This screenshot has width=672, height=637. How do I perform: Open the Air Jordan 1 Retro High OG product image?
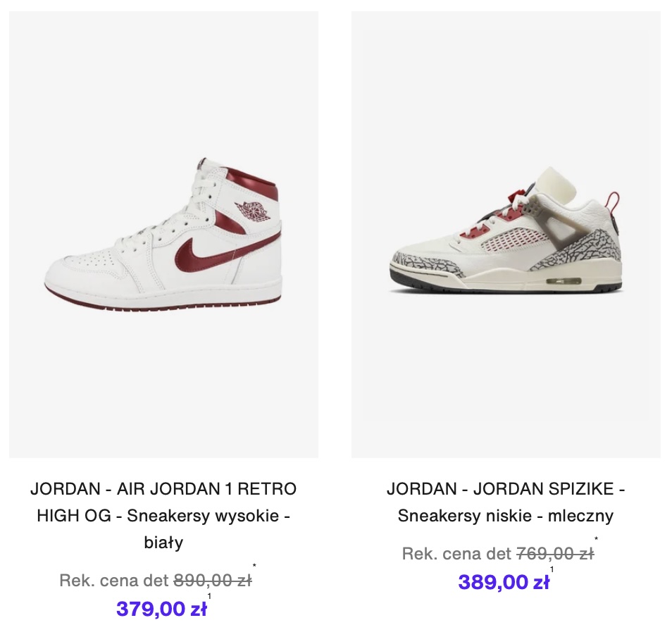[x=163, y=240]
